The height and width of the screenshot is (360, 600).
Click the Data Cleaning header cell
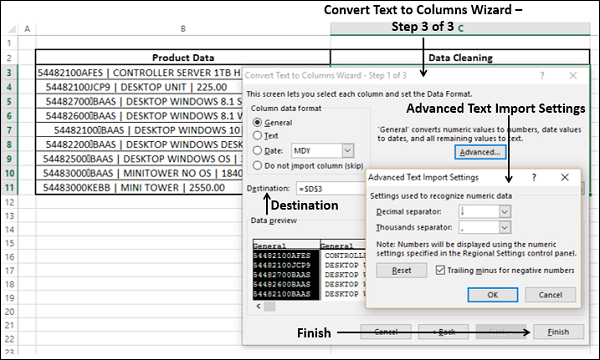tap(460, 57)
